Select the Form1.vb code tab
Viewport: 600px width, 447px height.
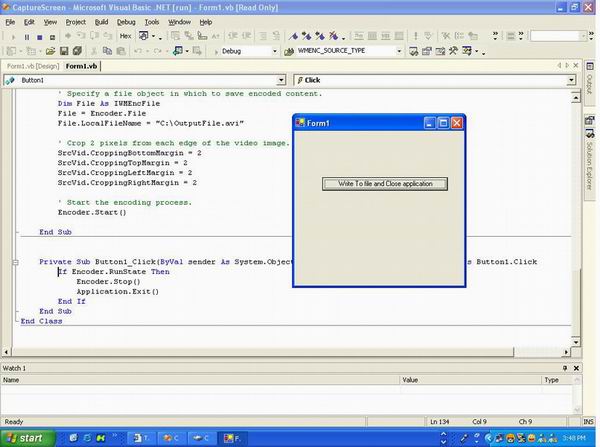point(81,66)
